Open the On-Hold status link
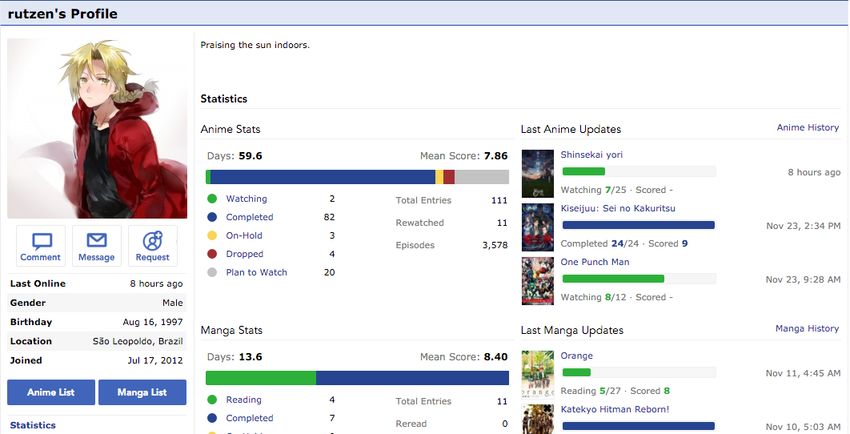The height and width of the screenshot is (434, 850). pos(244,236)
